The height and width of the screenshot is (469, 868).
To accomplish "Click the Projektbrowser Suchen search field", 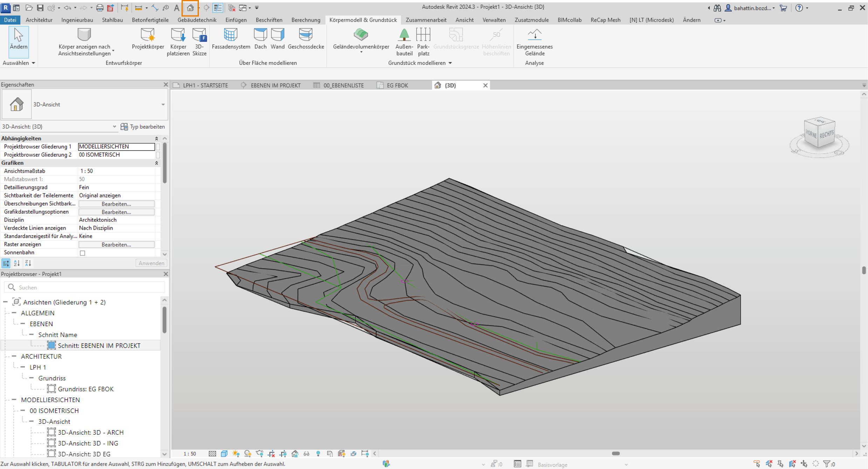I will point(84,287).
